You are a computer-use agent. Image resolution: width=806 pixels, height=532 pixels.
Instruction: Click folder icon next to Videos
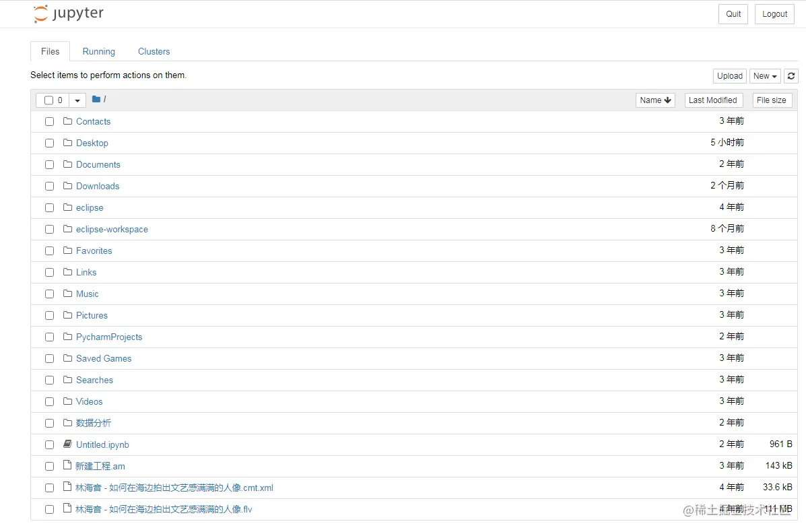click(x=67, y=402)
